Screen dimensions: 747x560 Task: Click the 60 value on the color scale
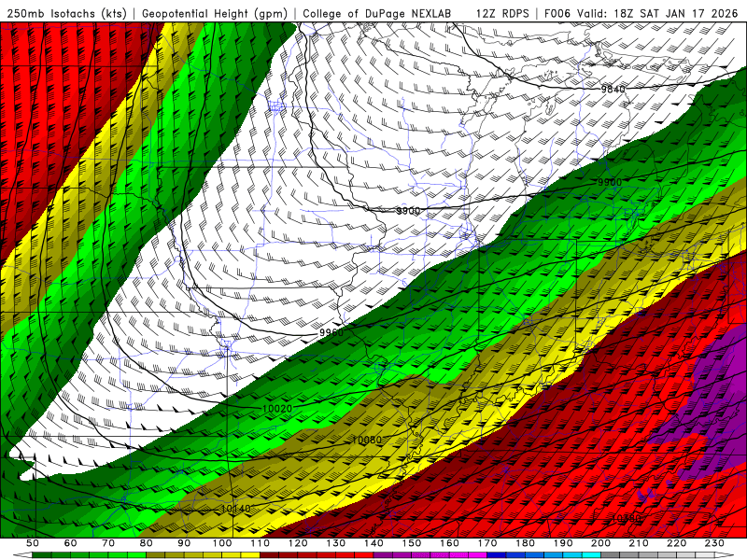pos(71,543)
